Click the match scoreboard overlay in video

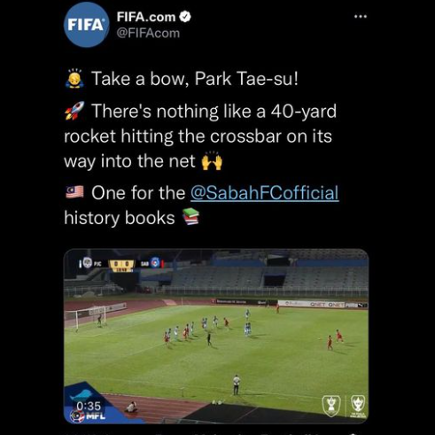pos(121,265)
